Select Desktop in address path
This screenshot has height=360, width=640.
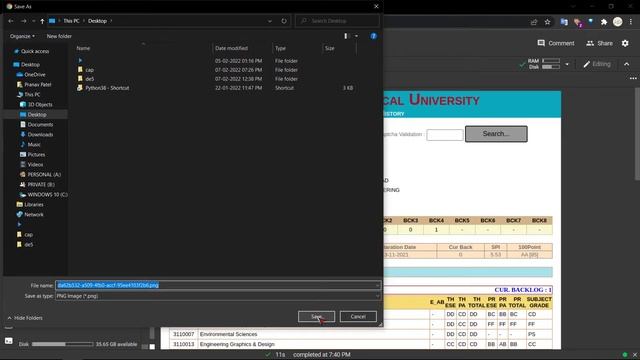point(97,21)
